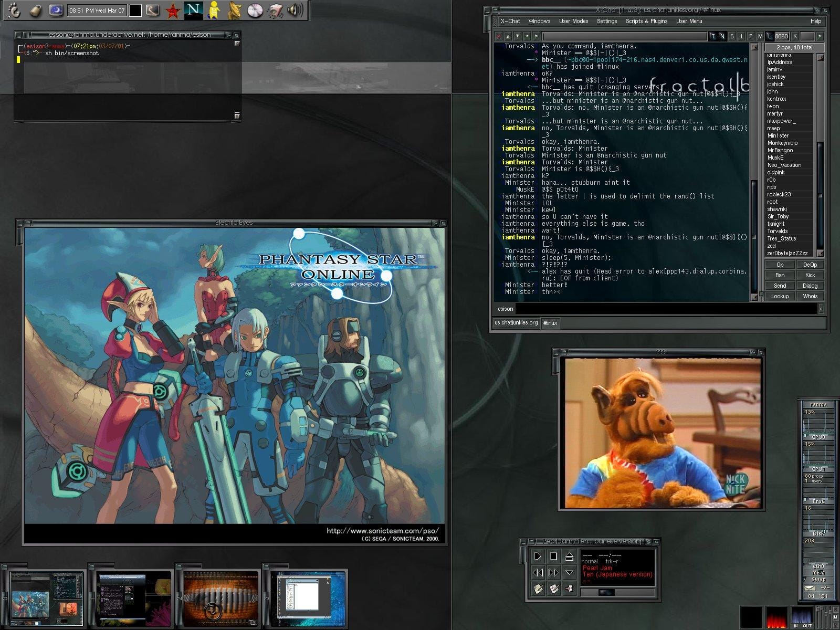Click the panel clock showing 08:51 PM
The width and height of the screenshot is (840, 630).
98,10
